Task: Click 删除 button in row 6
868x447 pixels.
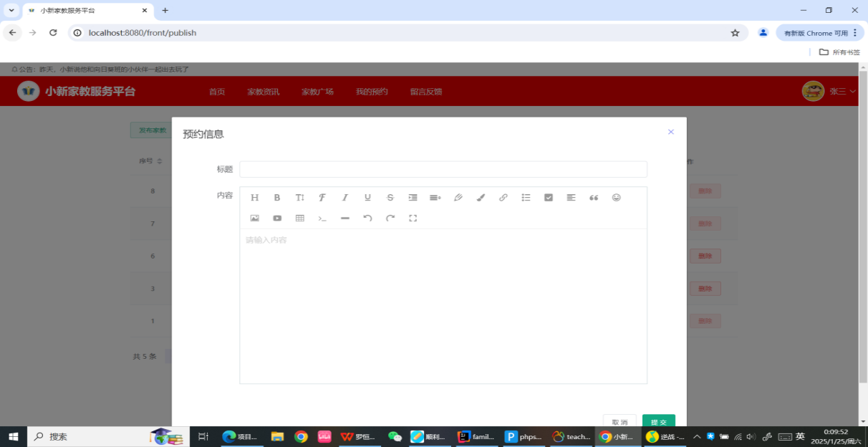Action: (705, 256)
